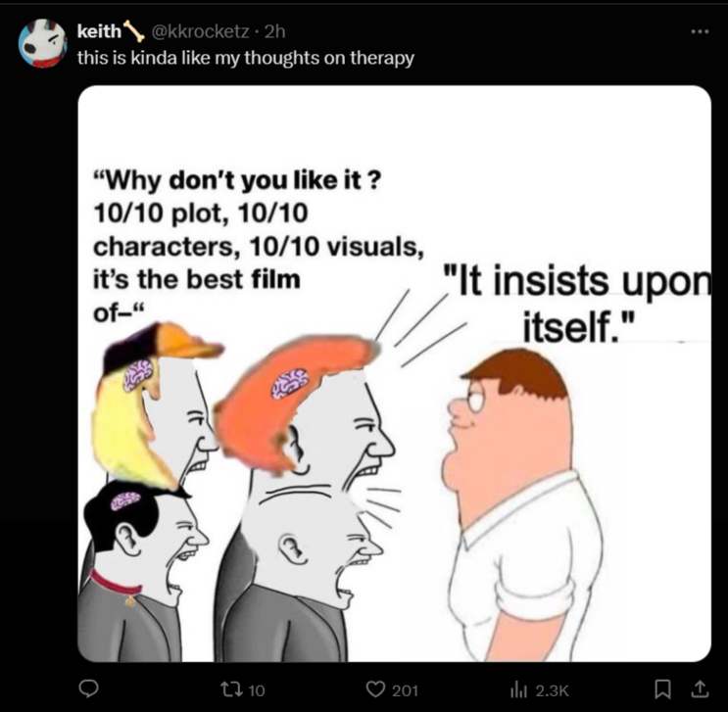Screen dimensions: 728x712
Task: Share the post using the upload arrow icon
Action: (x=701, y=689)
